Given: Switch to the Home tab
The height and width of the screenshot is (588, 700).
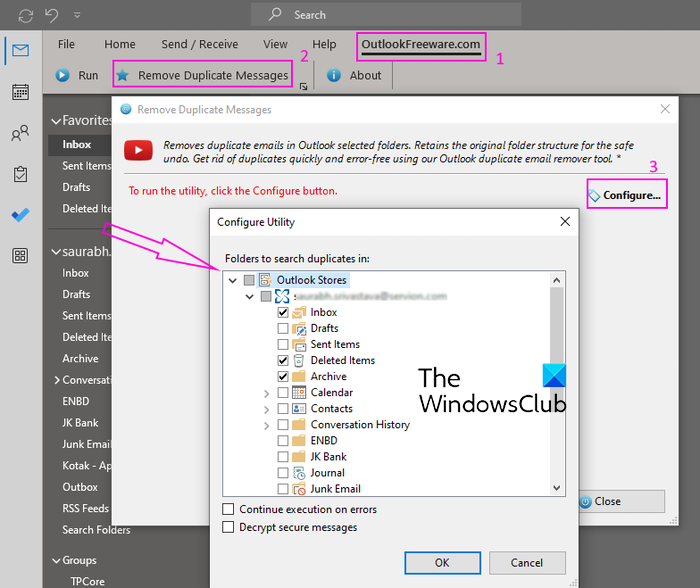Looking at the screenshot, I should [120, 44].
